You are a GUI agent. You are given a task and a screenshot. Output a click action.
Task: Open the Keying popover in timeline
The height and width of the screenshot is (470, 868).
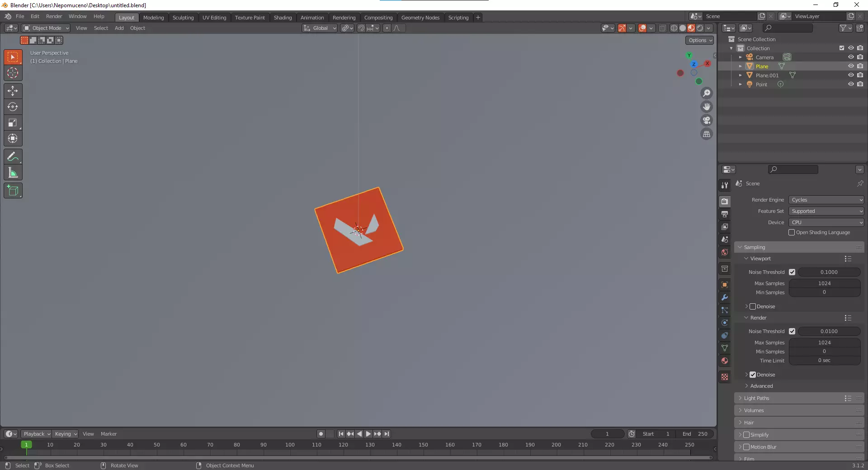tap(66, 434)
